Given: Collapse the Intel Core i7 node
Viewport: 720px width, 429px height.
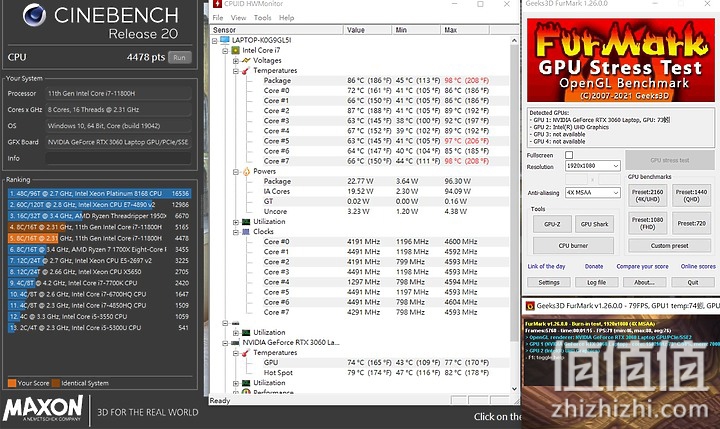Looking at the screenshot, I should coord(225,51).
